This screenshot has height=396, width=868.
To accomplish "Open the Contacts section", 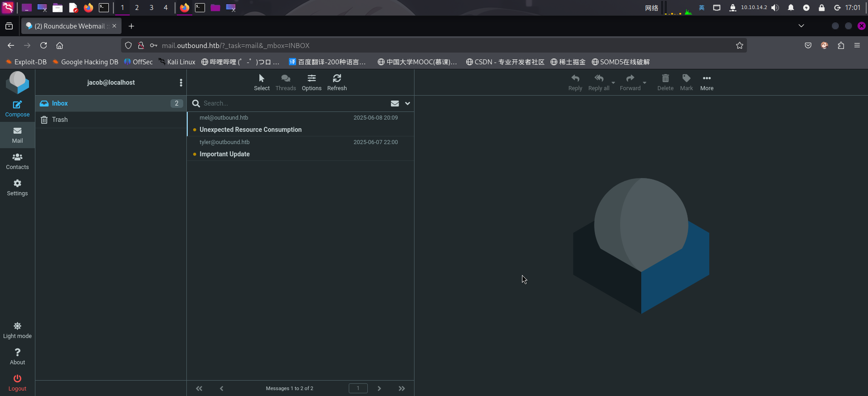I will tap(17, 161).
